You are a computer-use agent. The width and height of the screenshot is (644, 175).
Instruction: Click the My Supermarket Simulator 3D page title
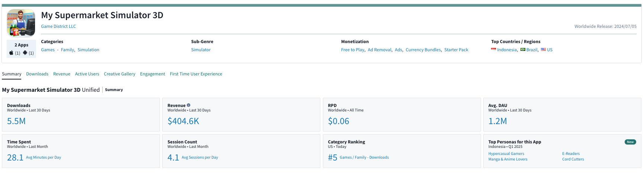click(x=102, y=15)
